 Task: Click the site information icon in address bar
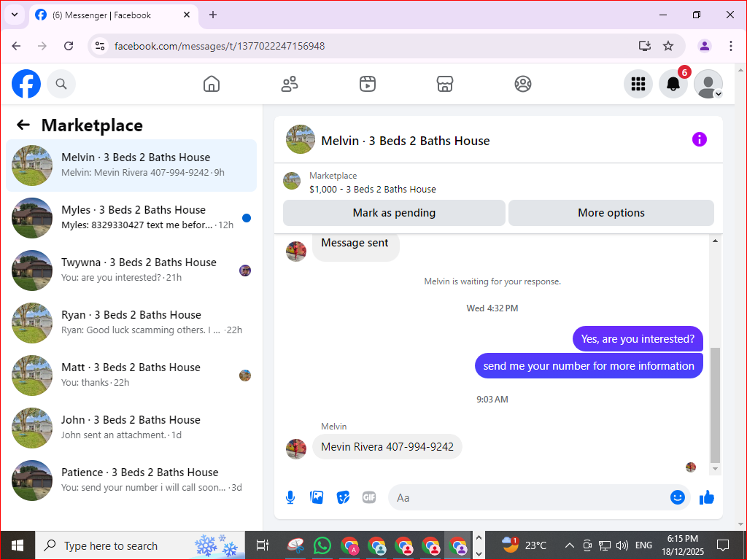[x=100, y=46]
